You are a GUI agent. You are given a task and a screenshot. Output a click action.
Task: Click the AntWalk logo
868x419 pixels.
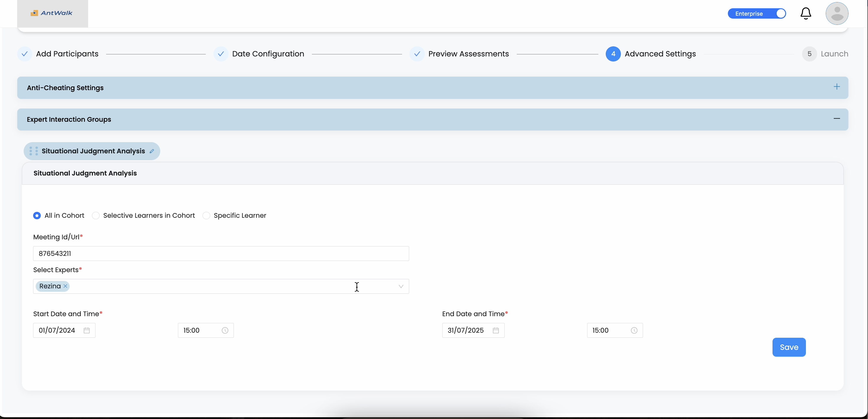point(52,13)
